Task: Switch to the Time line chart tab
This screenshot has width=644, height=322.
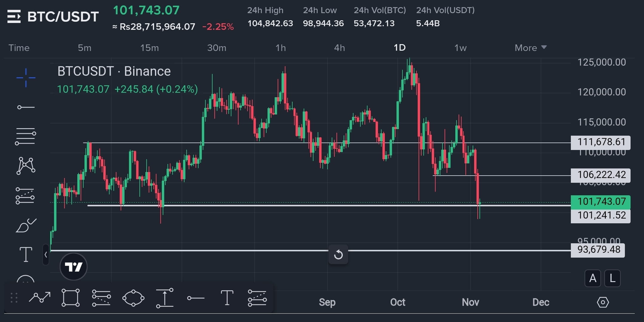Action: click(x=19, y=48)
